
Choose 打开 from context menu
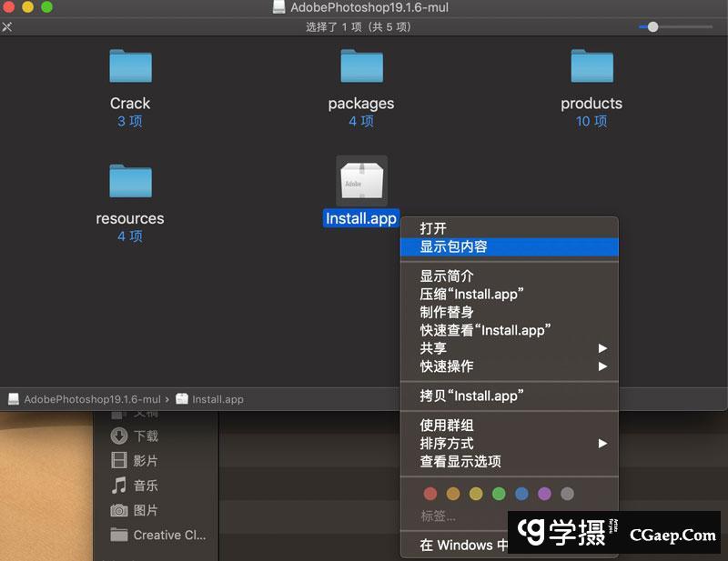coord(434,228)
